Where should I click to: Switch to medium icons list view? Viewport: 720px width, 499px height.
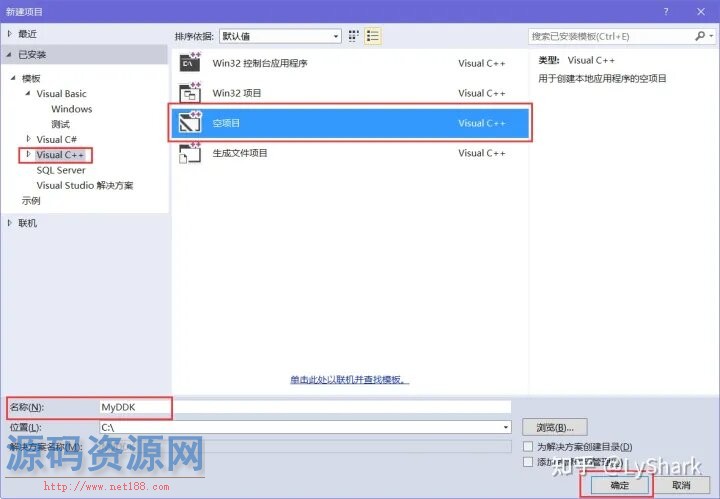(x=373, y=36)
